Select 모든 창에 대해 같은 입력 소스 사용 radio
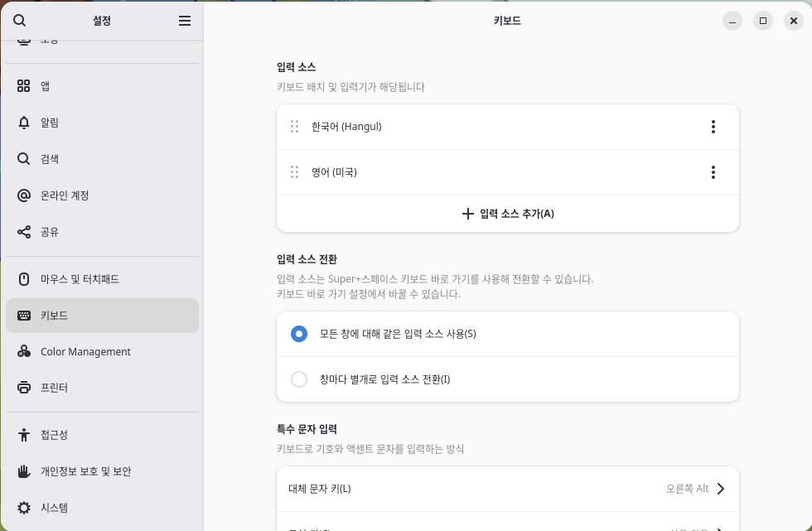Screen dimensions: 812x531 point(299,334)
